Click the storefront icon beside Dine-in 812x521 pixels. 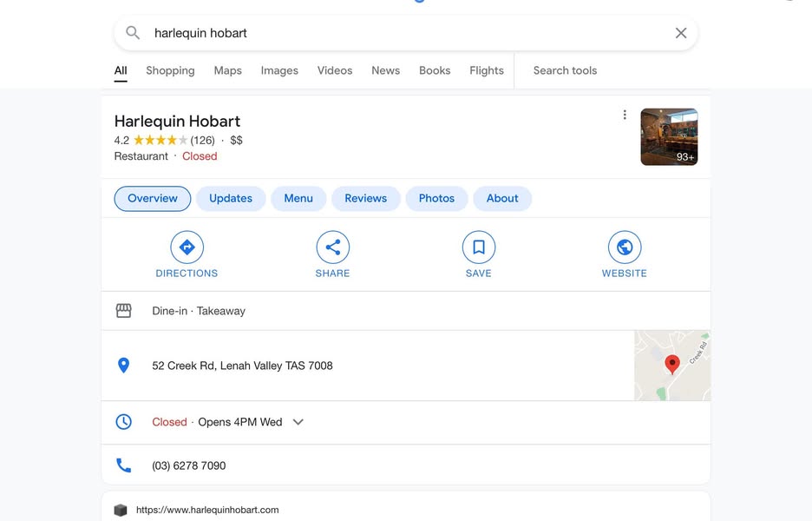[124, 311]
